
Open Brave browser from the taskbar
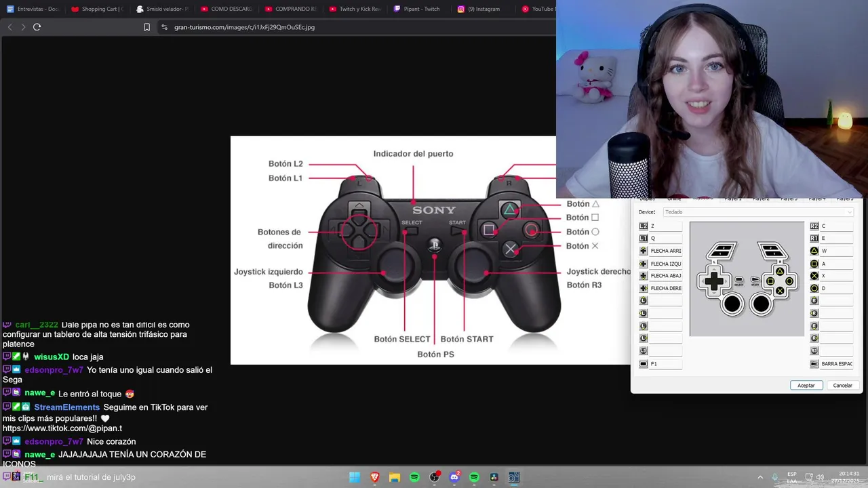coord(375,477)
